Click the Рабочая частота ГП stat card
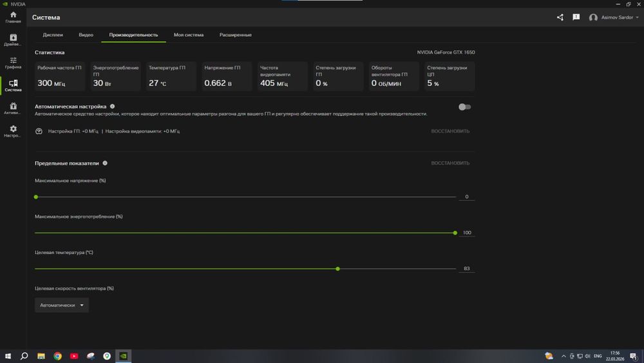Image resolution: width=644 pixels, height=363 pixels. (59, 76)
